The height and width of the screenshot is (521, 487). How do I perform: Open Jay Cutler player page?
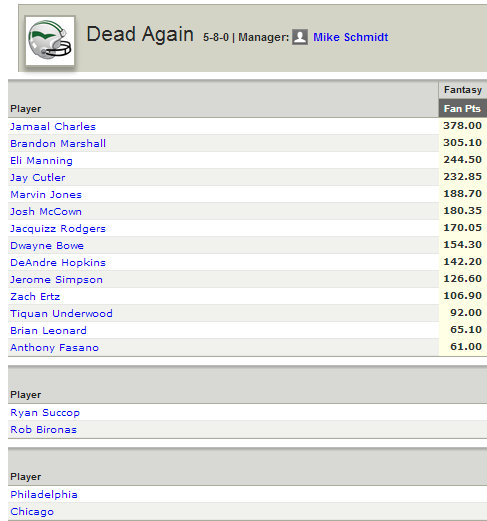38,178
